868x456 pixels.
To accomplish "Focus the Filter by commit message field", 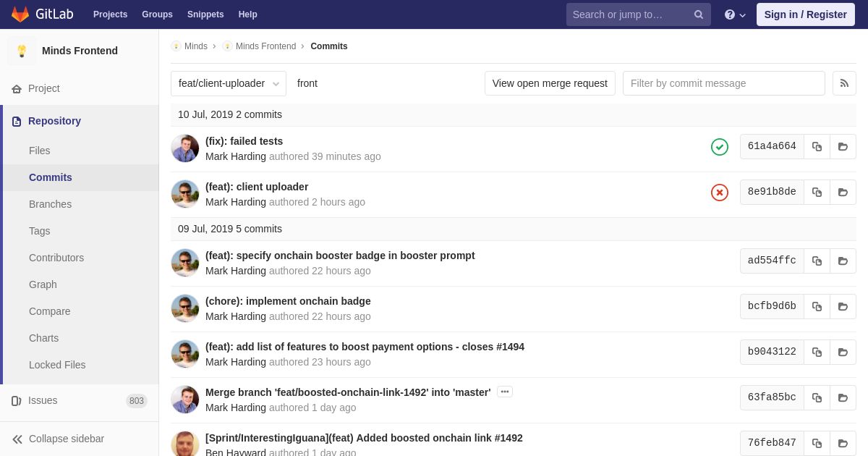I will 724,83.
